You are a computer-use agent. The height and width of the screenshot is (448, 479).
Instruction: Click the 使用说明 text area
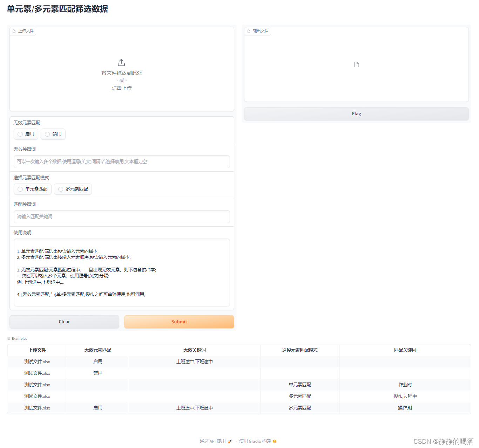pos(122,273)
